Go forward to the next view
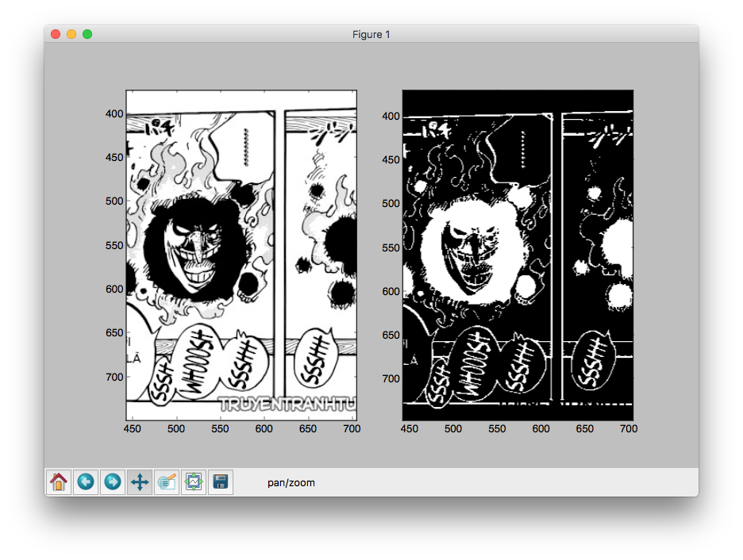 (x=113, y=482)
